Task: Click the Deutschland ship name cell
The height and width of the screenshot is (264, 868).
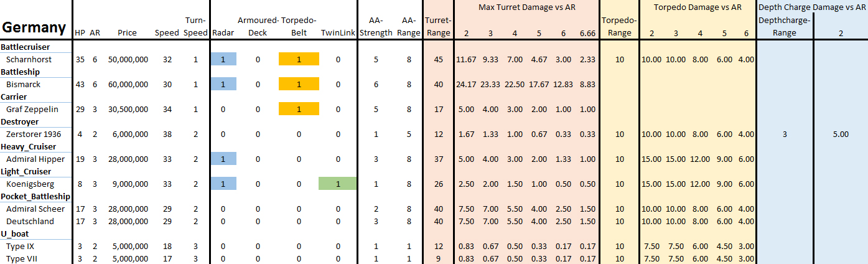Action: point(30,222)
